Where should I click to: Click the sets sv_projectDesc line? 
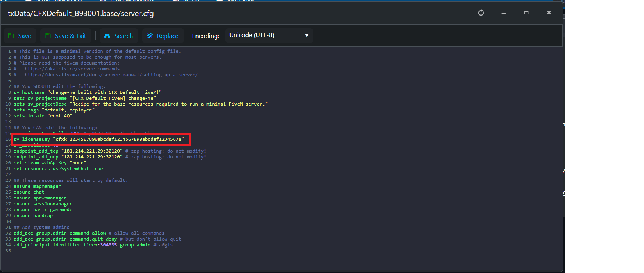pyautogui.click(x=141, y=104)
